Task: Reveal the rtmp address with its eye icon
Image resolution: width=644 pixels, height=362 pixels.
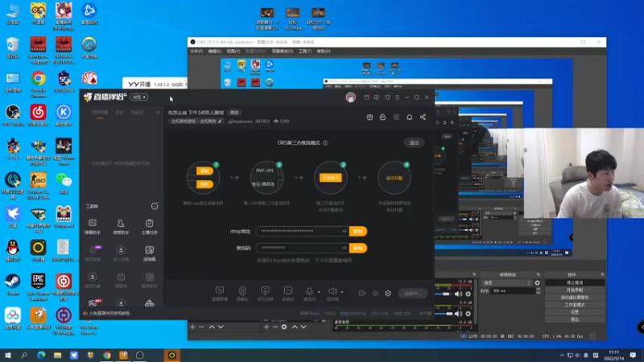Action: 345,231
